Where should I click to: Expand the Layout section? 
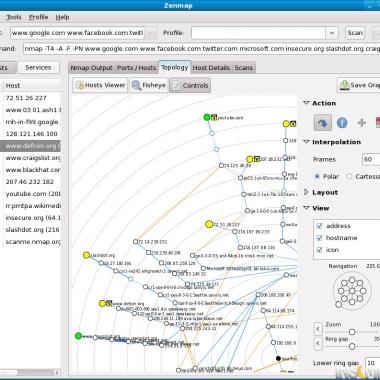click(306, 192)
